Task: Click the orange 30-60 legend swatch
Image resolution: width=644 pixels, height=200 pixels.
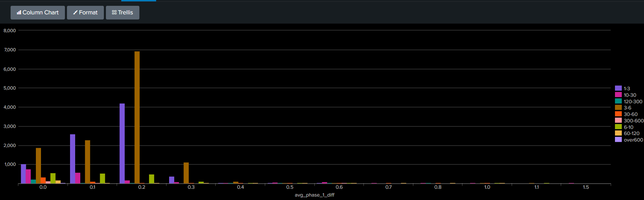Action: pyautogui.click(x=618, y=114)
